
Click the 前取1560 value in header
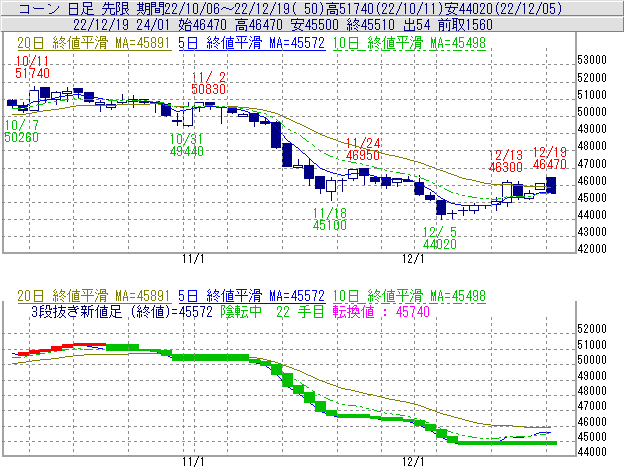tap(465, 25)
